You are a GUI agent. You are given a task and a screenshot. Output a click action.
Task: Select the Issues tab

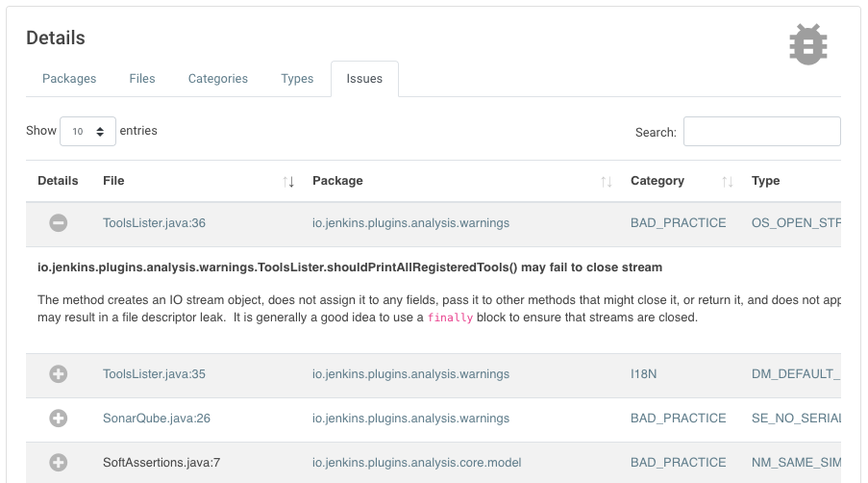[364, 79]
